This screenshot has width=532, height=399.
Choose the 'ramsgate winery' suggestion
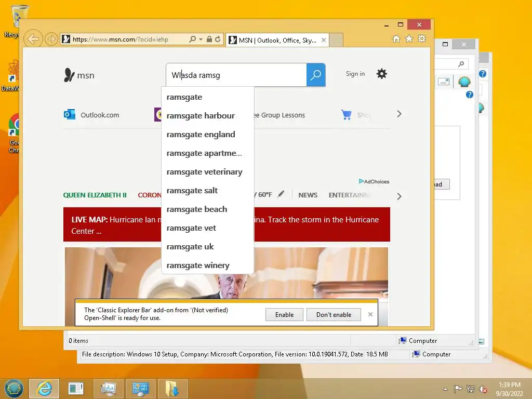(208, 265)
